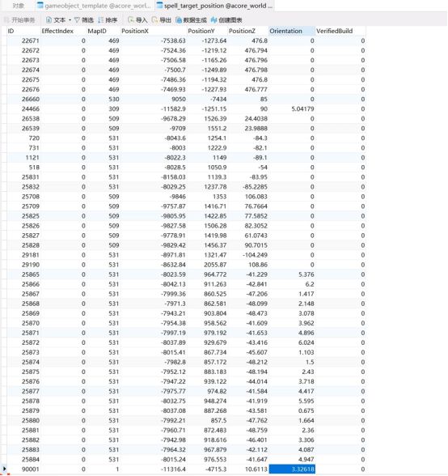
Task: Click the PositionY value -1219.12
Action: [x=214, y=50]
